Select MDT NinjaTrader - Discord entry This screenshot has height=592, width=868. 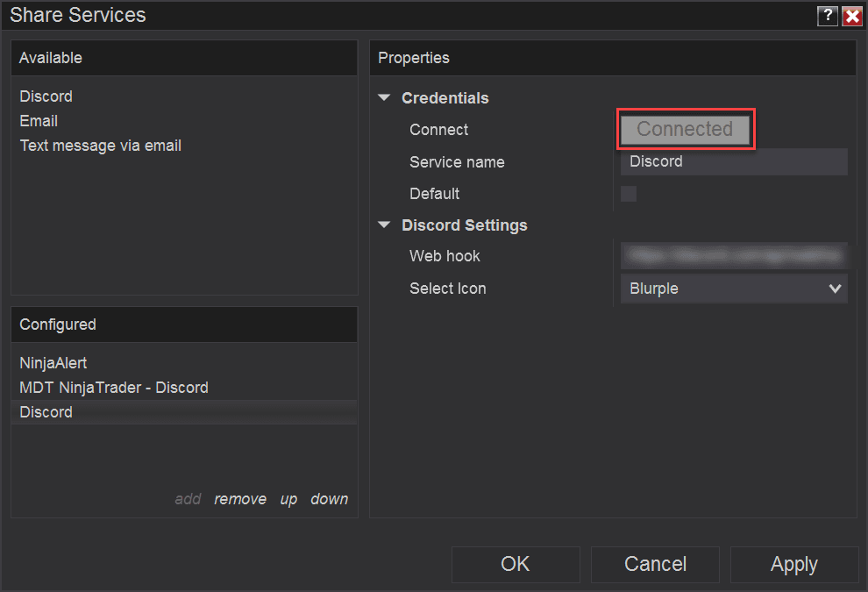(x=114, y=388)
